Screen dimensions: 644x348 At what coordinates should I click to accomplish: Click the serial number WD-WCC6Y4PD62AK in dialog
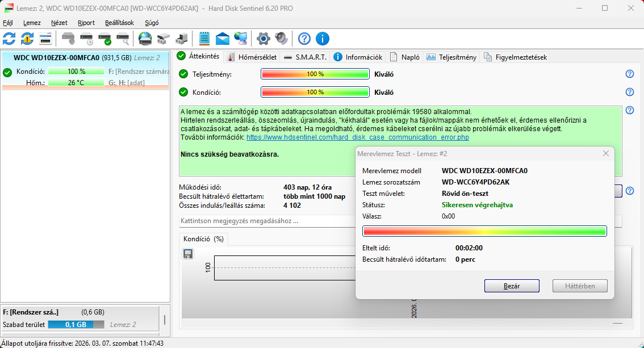[x=475, y=182]
